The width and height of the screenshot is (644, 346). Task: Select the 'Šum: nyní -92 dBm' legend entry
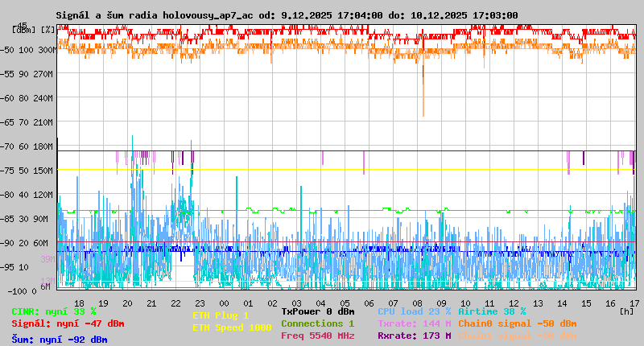point(60,340)
